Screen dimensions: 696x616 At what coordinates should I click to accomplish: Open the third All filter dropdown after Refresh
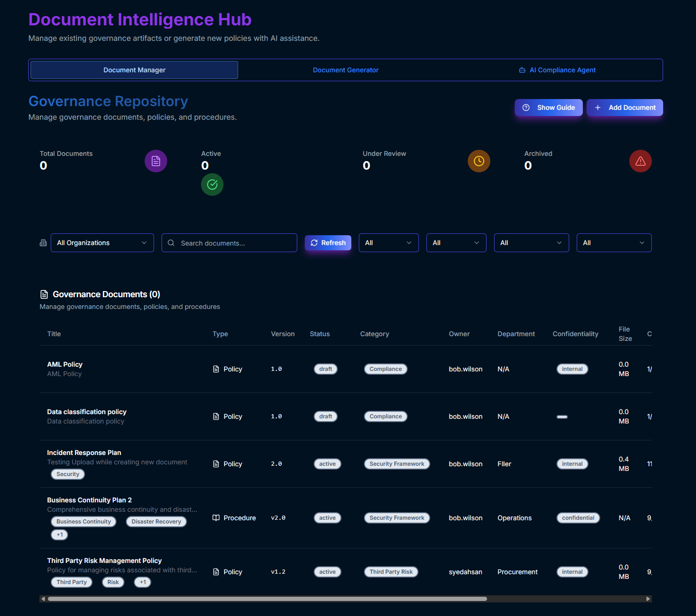532,243
